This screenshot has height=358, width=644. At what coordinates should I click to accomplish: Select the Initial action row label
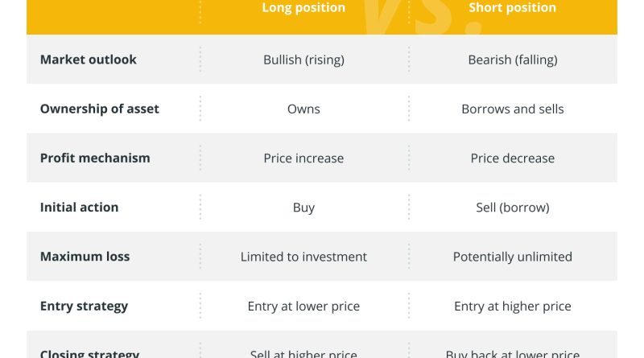coord(79,208)
